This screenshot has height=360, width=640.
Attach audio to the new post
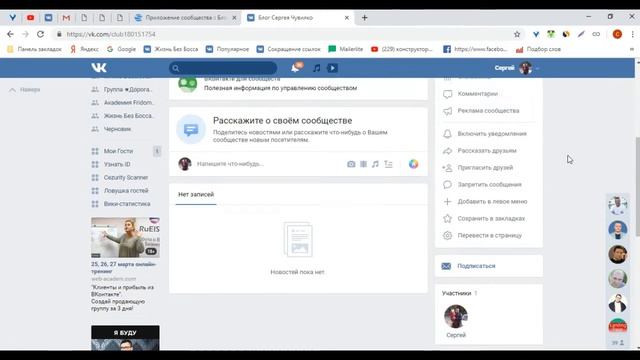tap(375, 164)
